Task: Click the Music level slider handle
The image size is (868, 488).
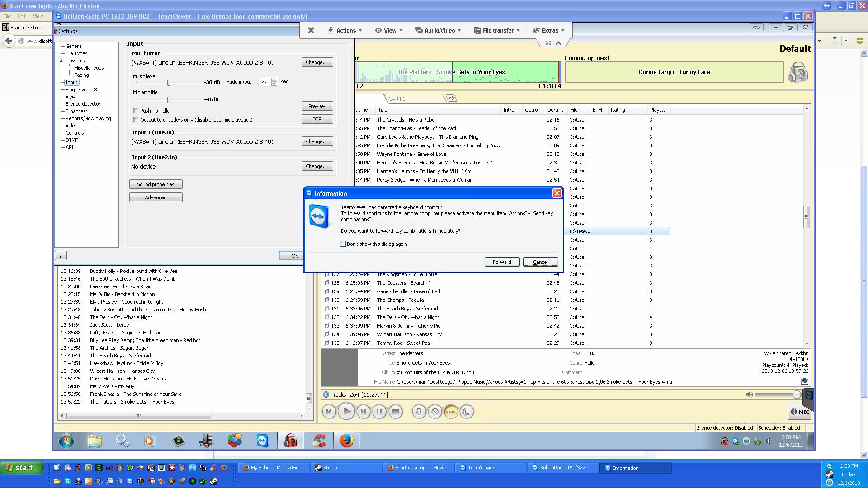Action: (x=169, y=83)
